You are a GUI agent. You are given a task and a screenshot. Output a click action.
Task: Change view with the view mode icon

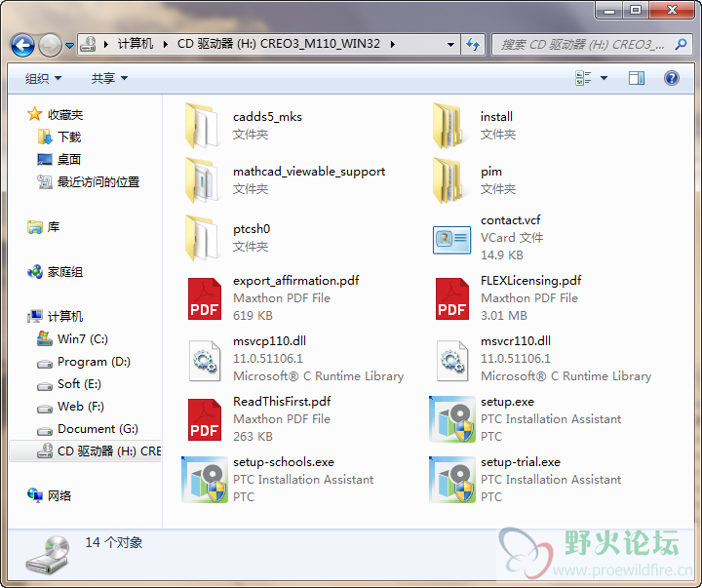pos(583,78)
